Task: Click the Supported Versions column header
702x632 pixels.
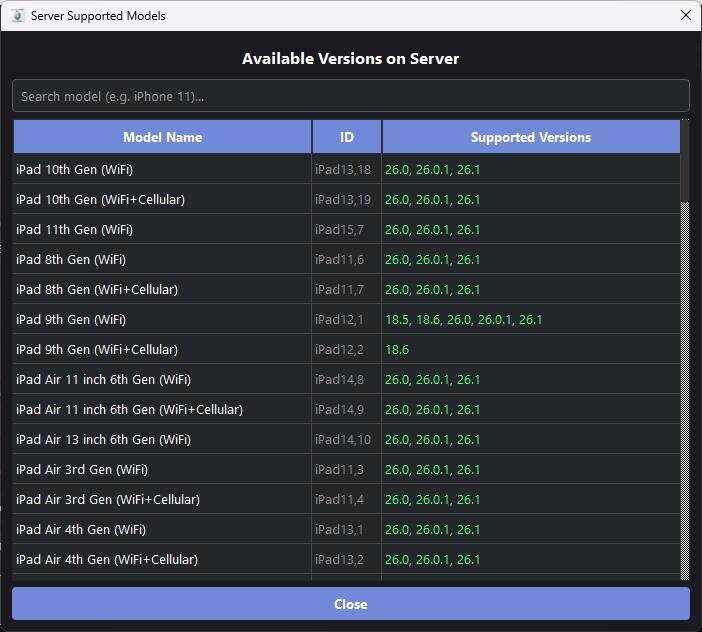Action: tap(531, 137)
